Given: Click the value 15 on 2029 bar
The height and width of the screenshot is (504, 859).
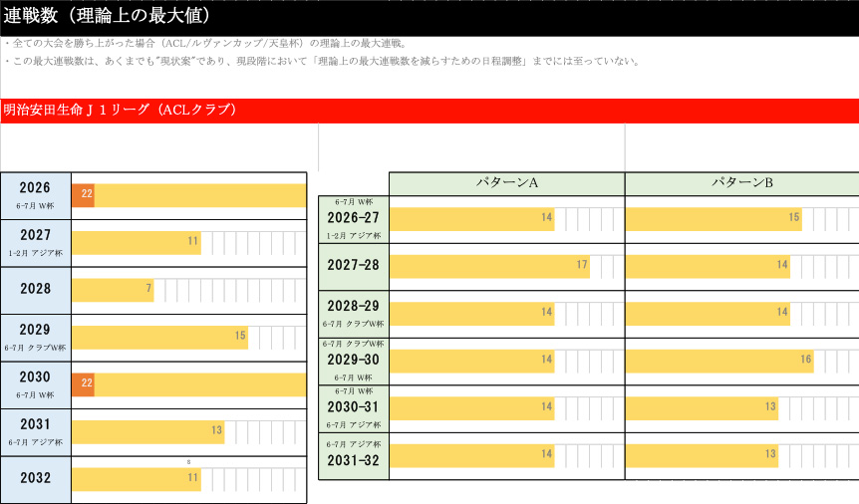Looking at the screenshot, I should [240, 337].
